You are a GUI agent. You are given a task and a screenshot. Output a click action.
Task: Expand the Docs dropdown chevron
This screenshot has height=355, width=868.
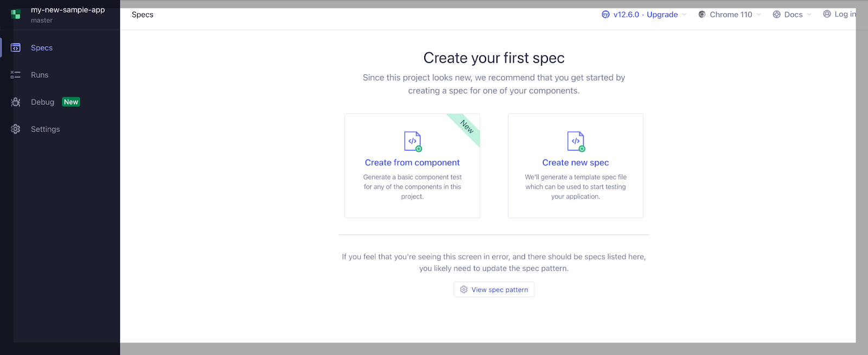(809, 15)
